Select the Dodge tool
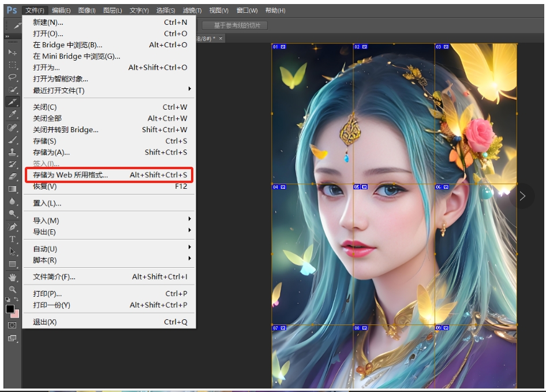 point(13,213)
